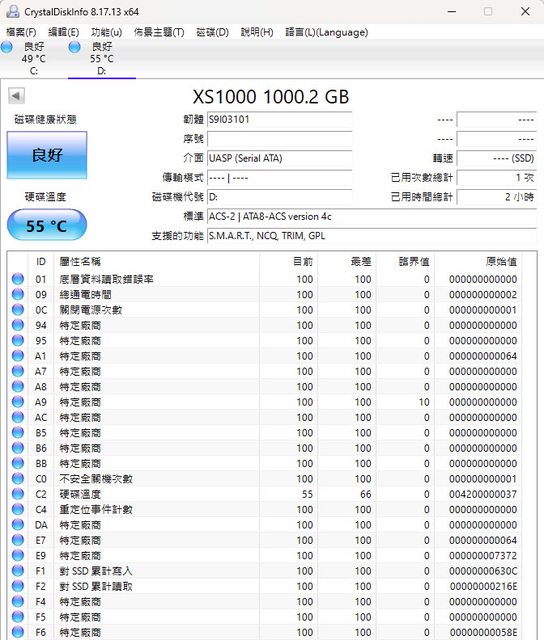Click the status dot of row 94

point(18,325)
